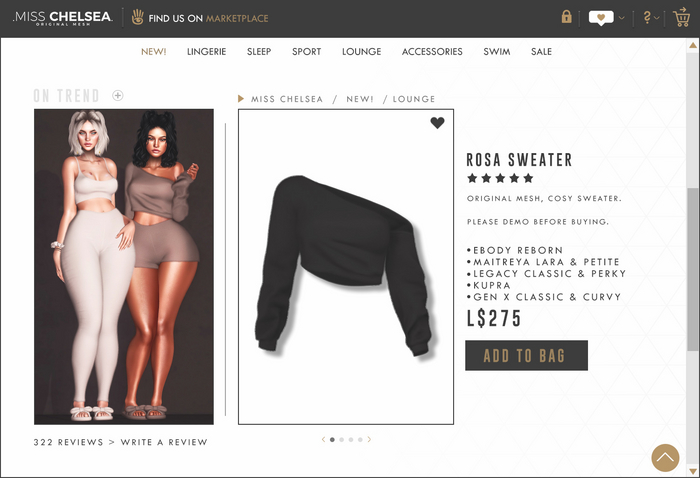
Task: Toggle the favorite heart on product image
Action: click(x=438, y=123)
